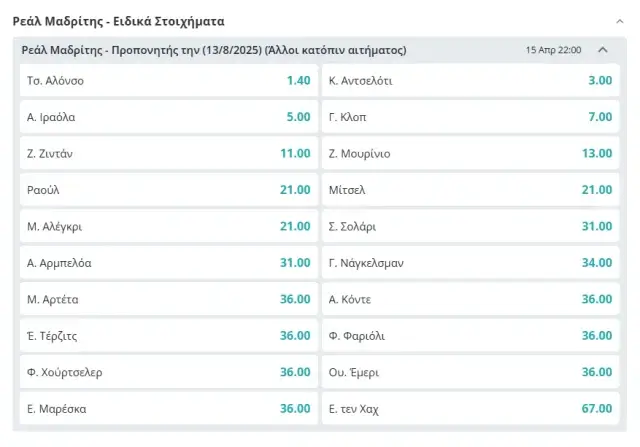The image size is (640, 447).
Task: Collapse the Προπονητής την (13/8/2025) market chevron
Action: pyautogui.click(x=602, y=50)
